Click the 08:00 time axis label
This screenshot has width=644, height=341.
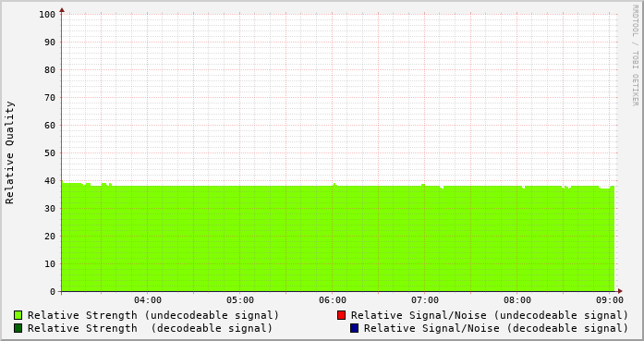pos(517,300)
